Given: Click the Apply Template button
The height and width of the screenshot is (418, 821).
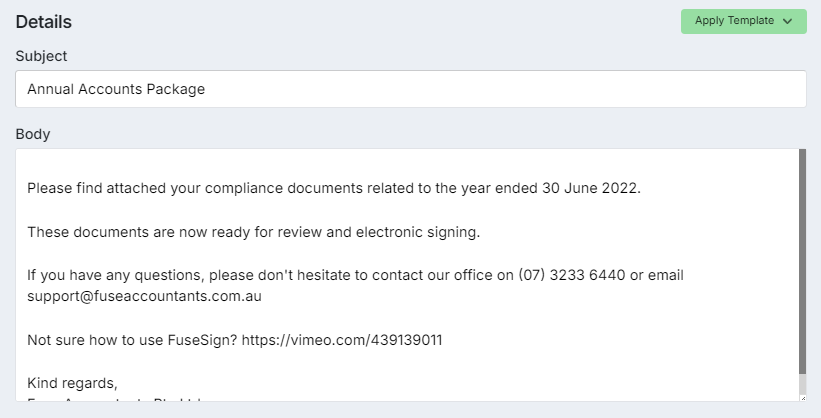Looking at the screenshot, I should (x=734, y=21).
